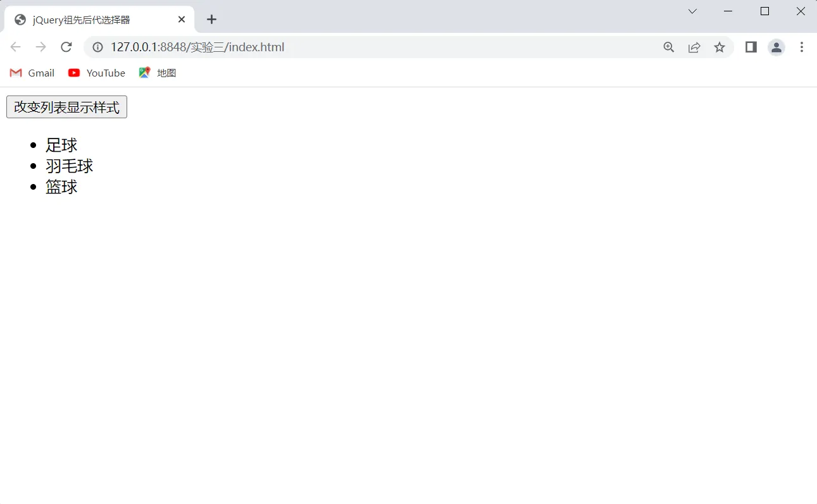The width and height of the screenshot is (817, 504).
Task: Open the YouTube bookmark
Action: coord(97,73)
